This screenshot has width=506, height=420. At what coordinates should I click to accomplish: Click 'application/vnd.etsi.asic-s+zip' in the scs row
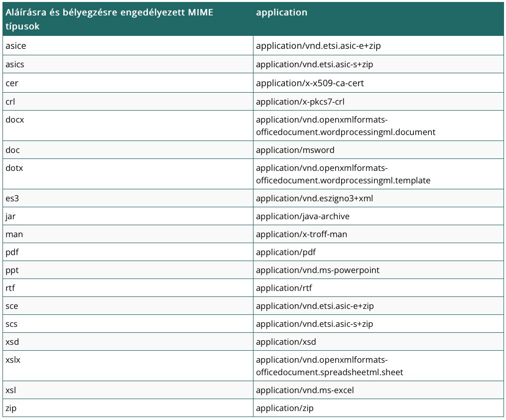[314, 324]
